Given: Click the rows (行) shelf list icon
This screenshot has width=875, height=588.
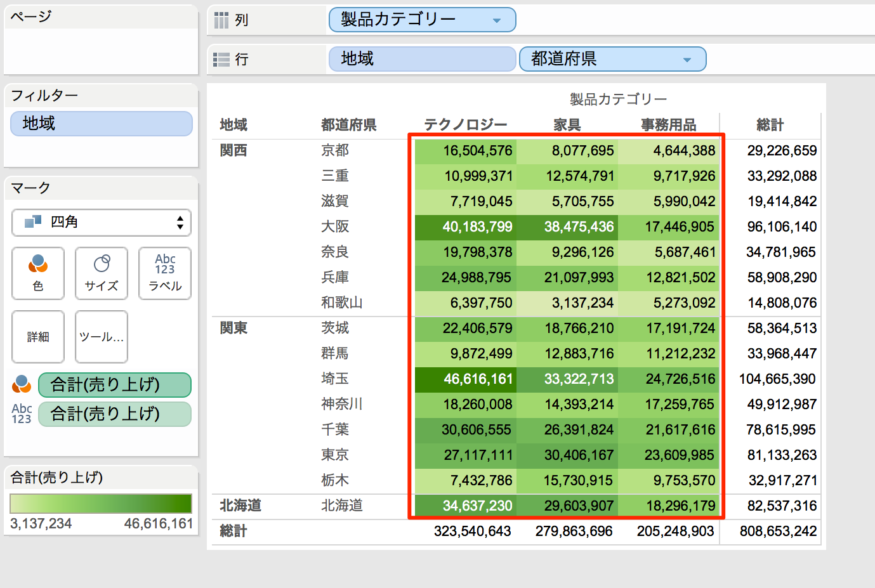Looking at the screenshot, I should pos(220,59).
